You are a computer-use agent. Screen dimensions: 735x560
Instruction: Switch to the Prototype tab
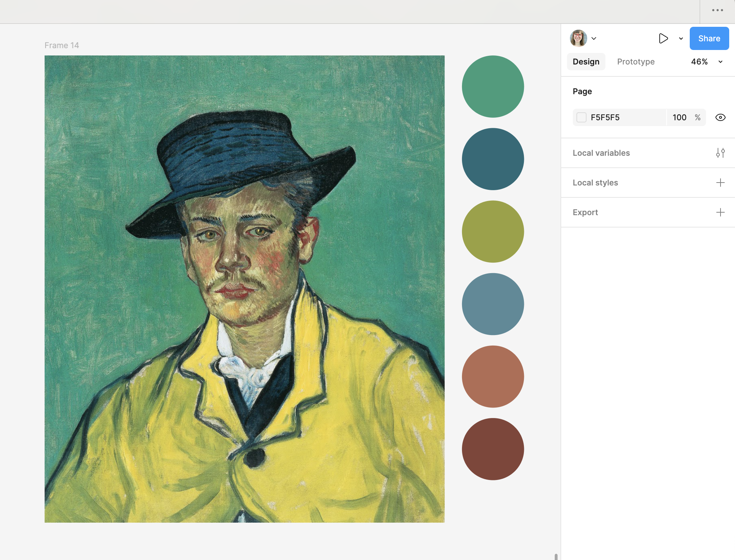[635, 62]
